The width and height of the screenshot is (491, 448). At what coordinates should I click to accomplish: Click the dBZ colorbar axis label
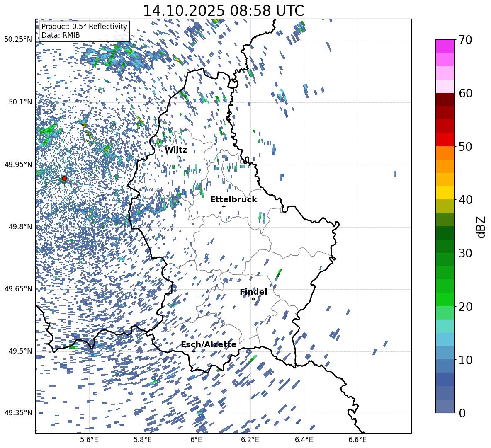point(481,227)
